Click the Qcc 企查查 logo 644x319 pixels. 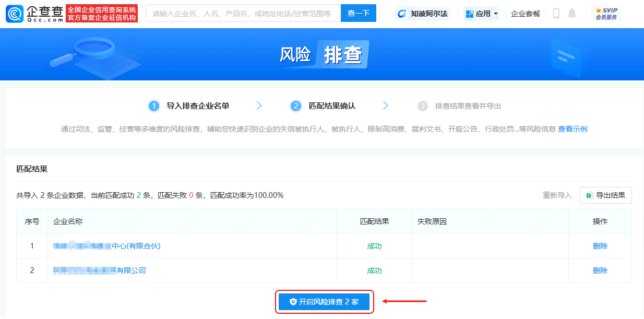coord(35,14)
